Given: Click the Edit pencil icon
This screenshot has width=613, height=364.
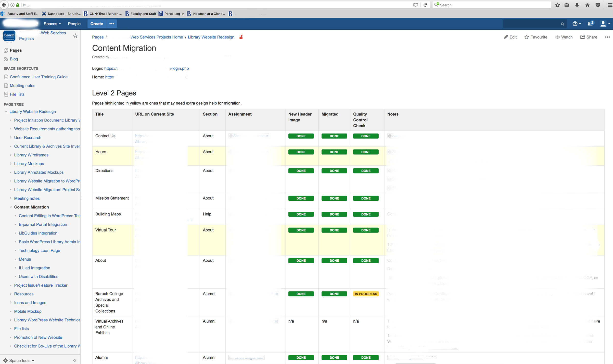Looking at the screenshot, I should (506, 37).
